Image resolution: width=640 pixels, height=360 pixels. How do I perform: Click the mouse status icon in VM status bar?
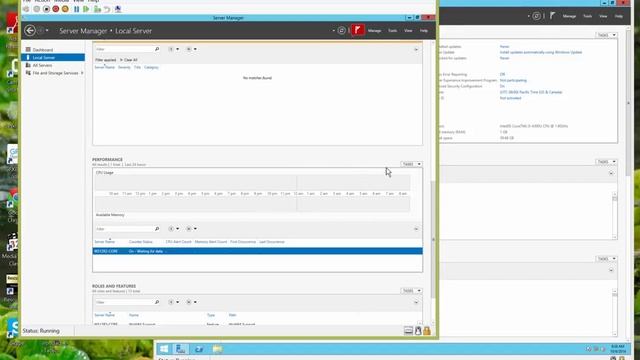tap(418, 331)
